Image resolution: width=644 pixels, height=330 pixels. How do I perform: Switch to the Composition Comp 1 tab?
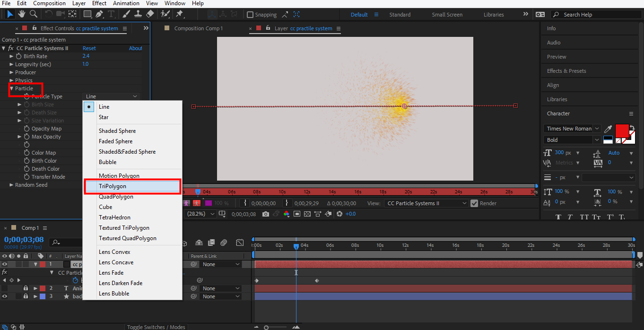point(198,28)
